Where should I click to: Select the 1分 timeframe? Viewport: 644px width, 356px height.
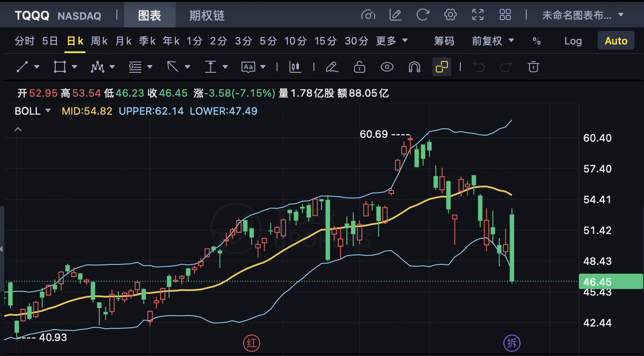click(194, 41)
